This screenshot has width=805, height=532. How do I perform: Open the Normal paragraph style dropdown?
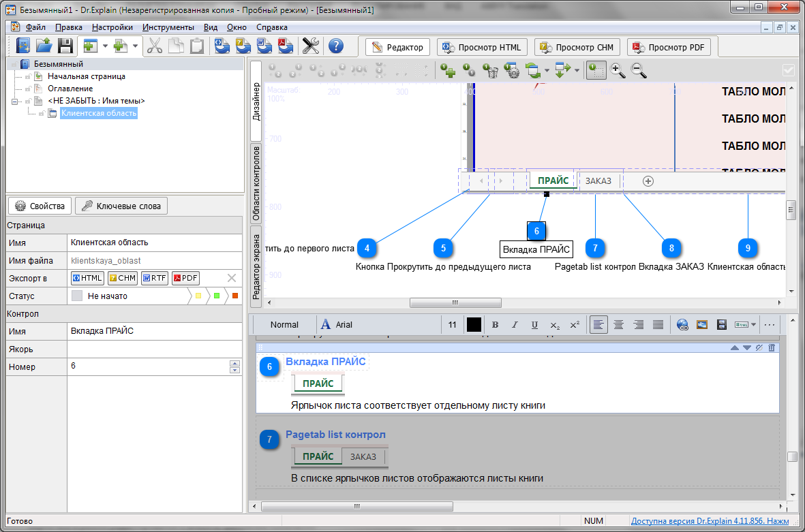[284, 325]
